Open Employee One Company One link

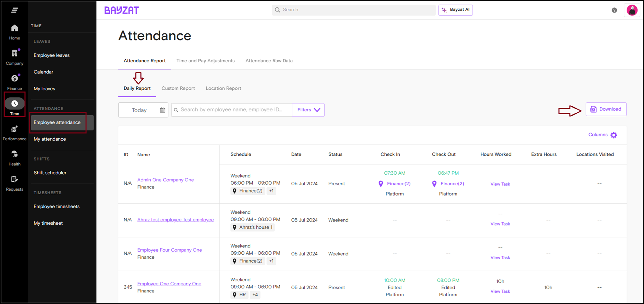click(169, 284)
